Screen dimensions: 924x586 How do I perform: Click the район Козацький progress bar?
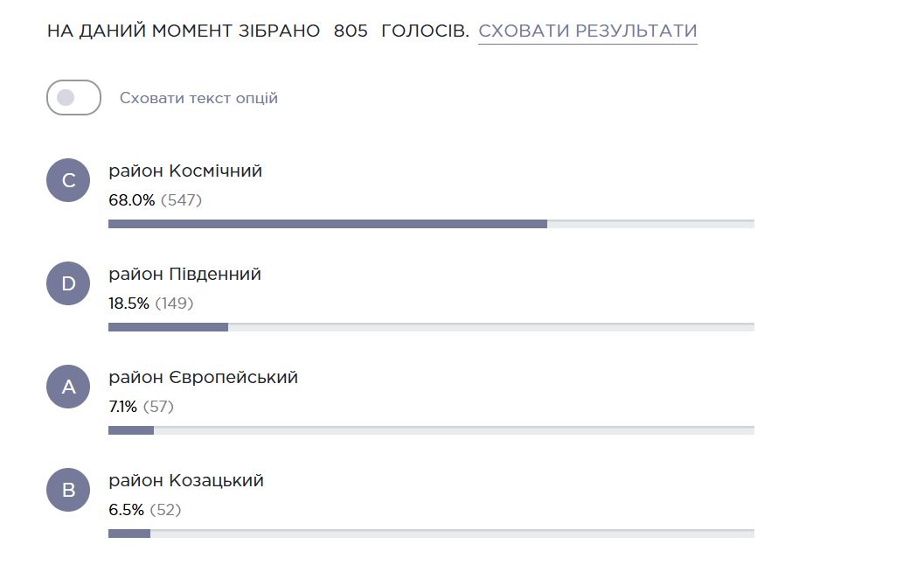coord(431,534)
